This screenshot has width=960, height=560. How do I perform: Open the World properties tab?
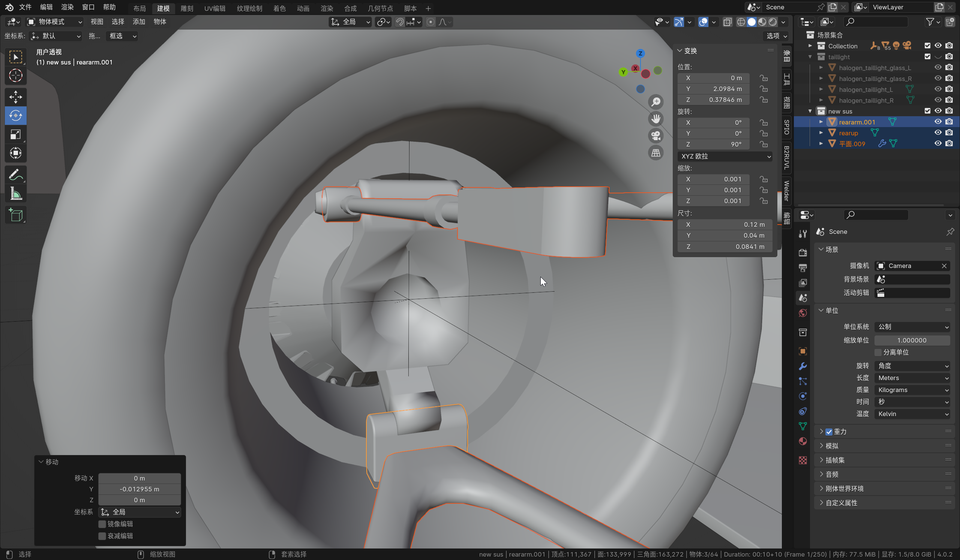tap(802, 313)
